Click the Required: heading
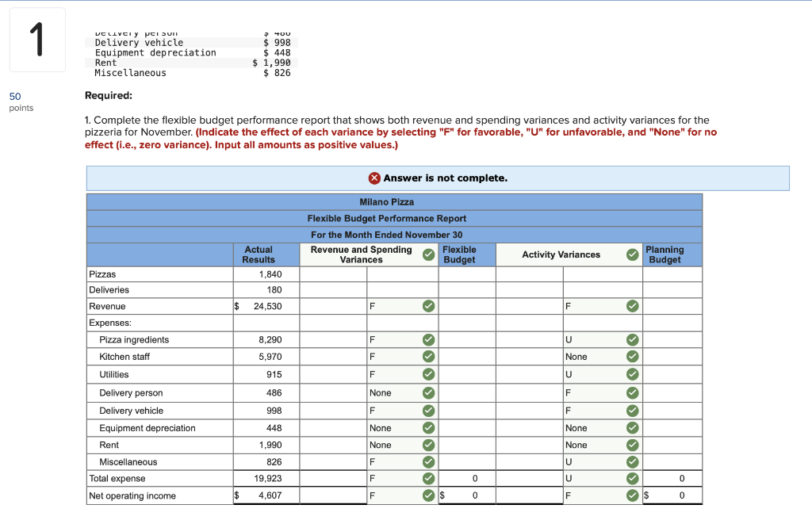 click(109, 95)
